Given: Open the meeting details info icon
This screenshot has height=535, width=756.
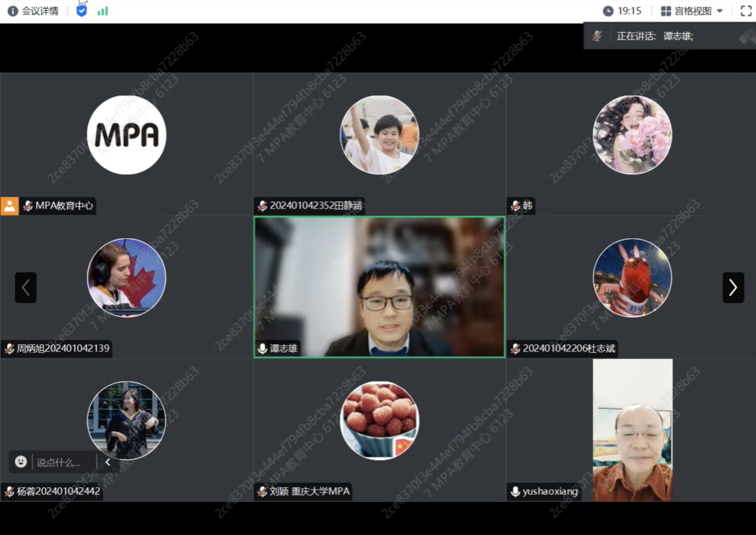Looking at the screenshot, I should click(x=12, y=11).
